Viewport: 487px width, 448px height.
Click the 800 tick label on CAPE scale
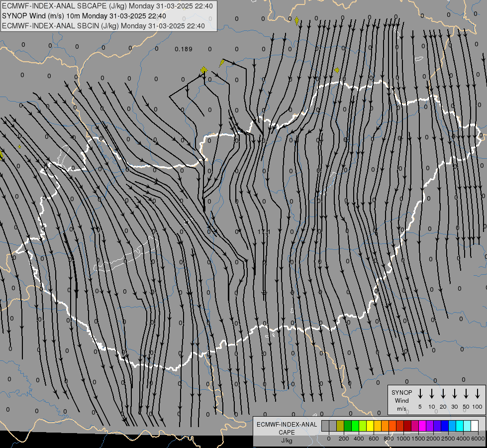389,439
